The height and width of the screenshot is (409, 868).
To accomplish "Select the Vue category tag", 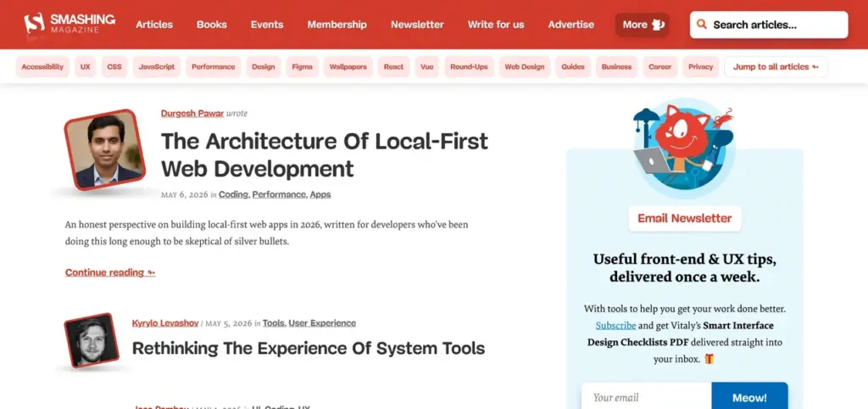I will pos(427,66).
